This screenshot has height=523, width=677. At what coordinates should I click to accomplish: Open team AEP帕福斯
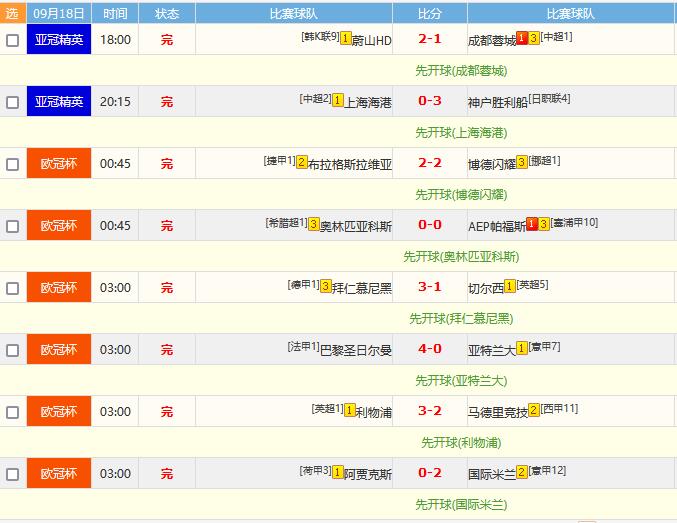pyautogui.click(x=497, y=227)
